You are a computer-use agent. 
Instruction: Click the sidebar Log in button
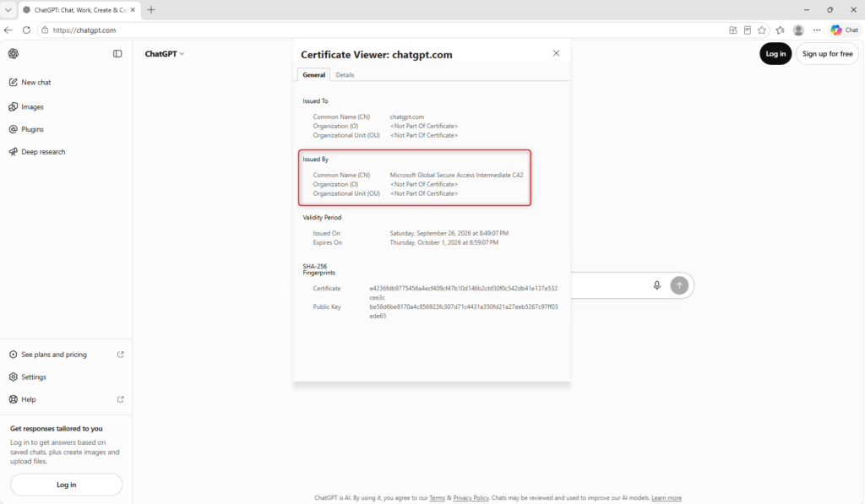(x=66, y=485)
